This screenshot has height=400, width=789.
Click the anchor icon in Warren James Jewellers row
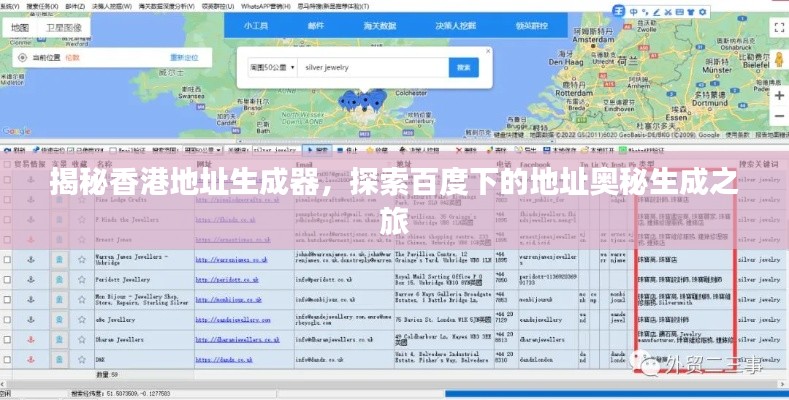tap(31, 260)
